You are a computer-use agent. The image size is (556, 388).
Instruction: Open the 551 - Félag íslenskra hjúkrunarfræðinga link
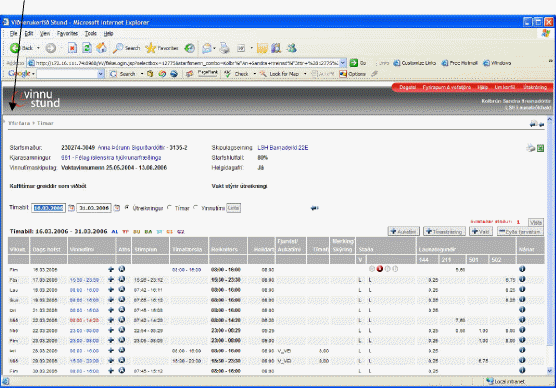click(x=111, y=157)
